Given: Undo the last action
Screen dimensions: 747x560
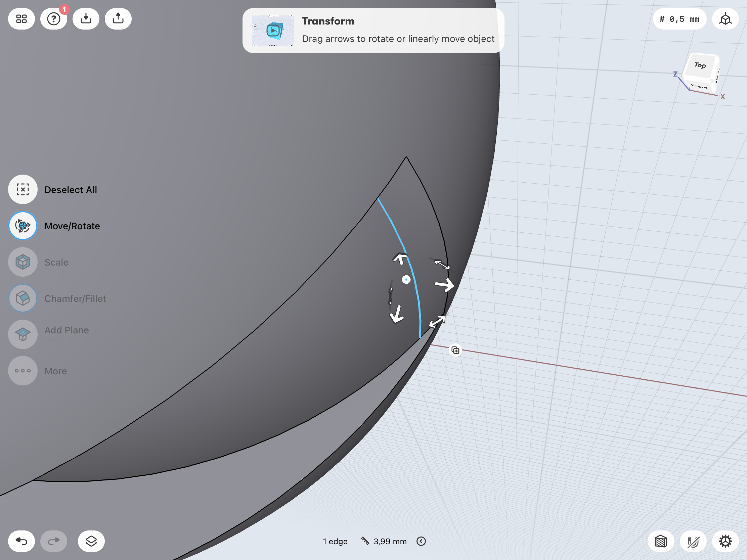Looking at the screenshot, I should 21,541.
